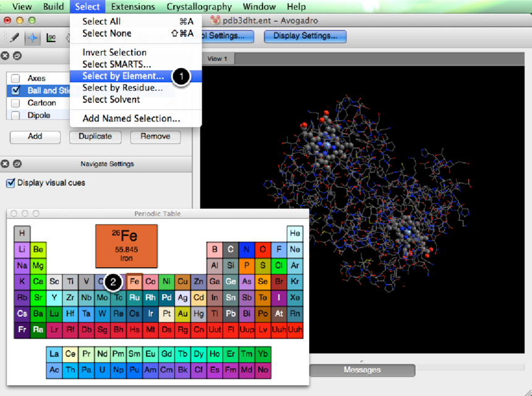Click Select Solvent in the menu
Image resolution: width=532 pixels, height=396 pixels.
pyautogui.click(x=111, y=100)
